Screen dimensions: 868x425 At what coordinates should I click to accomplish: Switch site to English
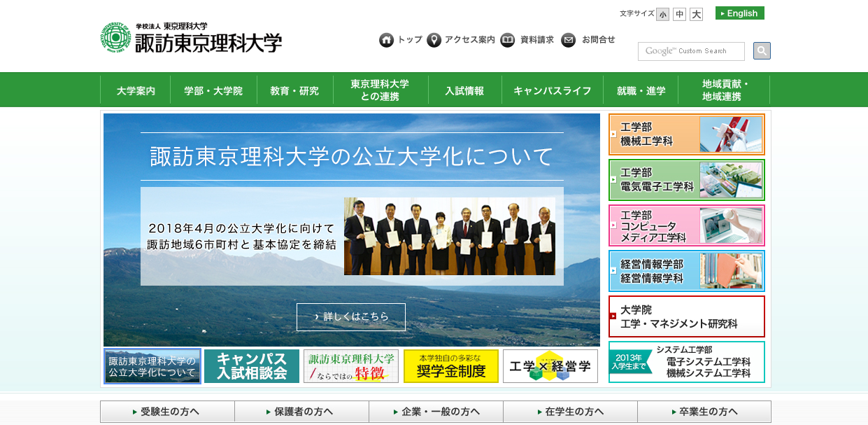point(740,13)
